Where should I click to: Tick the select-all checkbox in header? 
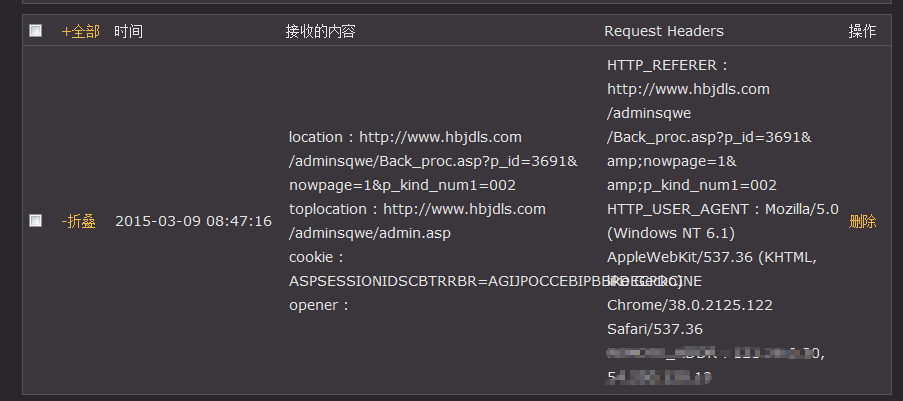pyautogui.click(x=36, y=31)
